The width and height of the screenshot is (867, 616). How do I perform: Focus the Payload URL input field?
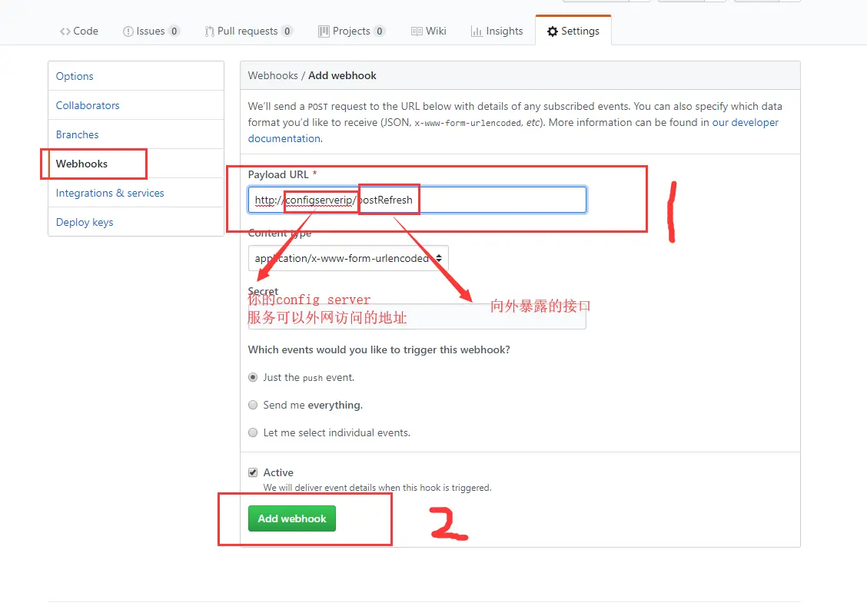tap(417, 200)
